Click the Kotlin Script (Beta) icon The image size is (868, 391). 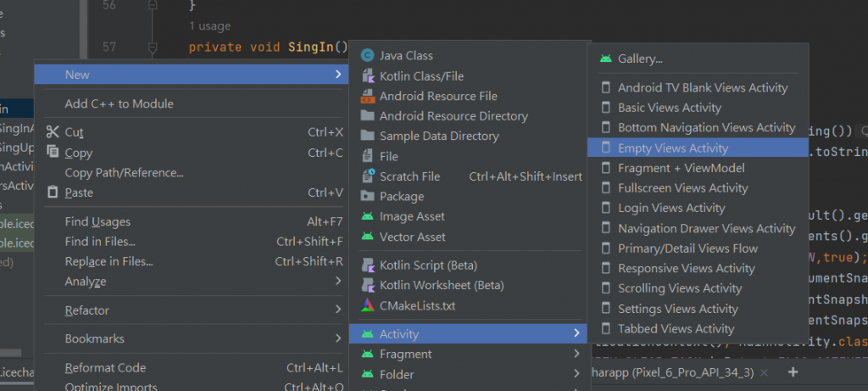coord(367,265)
